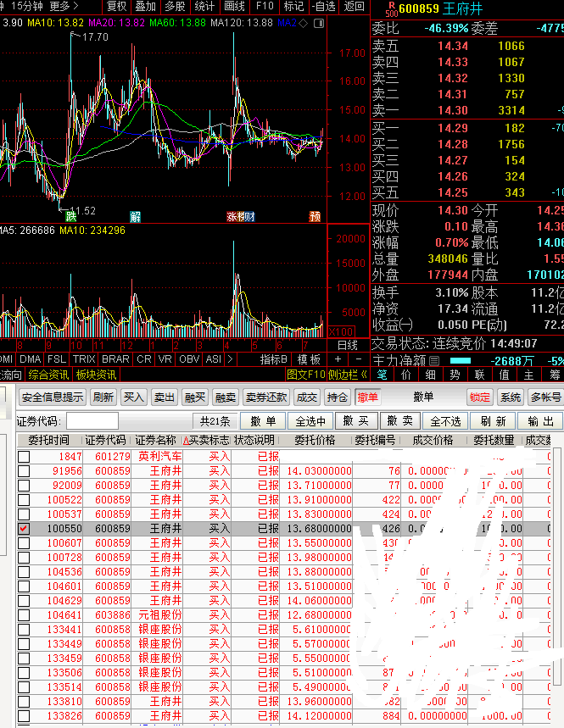This screenshot has height=728, width=564.
Task: Uncheck the selected order 100550 checkbox
Action: [24, 528]
